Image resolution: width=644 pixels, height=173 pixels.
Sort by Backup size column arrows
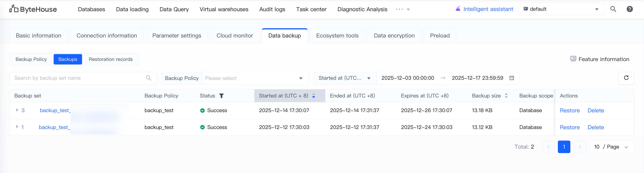[x=506, y=96]
